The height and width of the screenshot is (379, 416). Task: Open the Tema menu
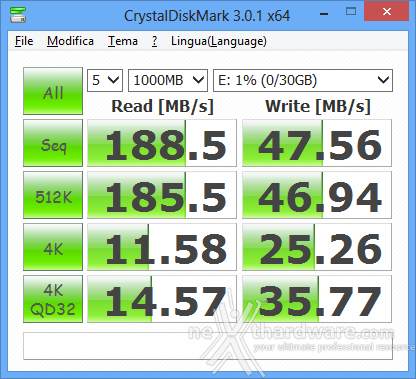pyautogui.click(x=123, y=41)
